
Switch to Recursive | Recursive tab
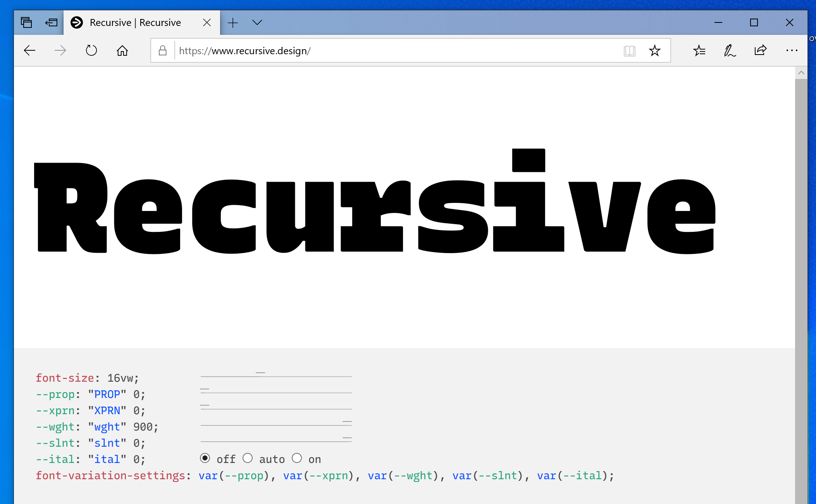pos(135,22)
